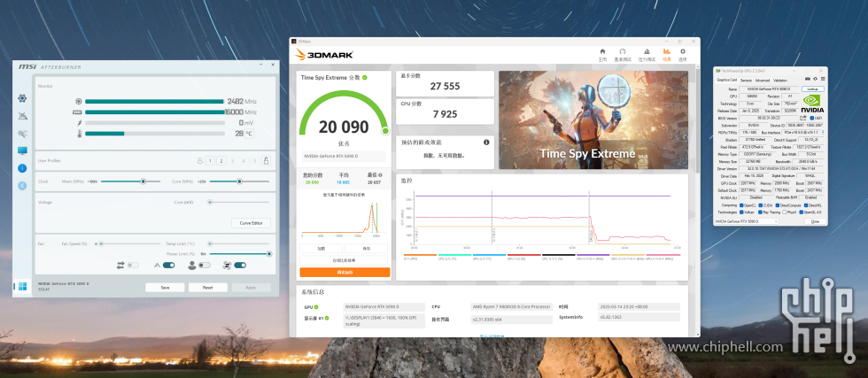The height and width of the screenshot is (378, 868).
Task: Click the orange run again button in 3DMark
Action: 345,273
